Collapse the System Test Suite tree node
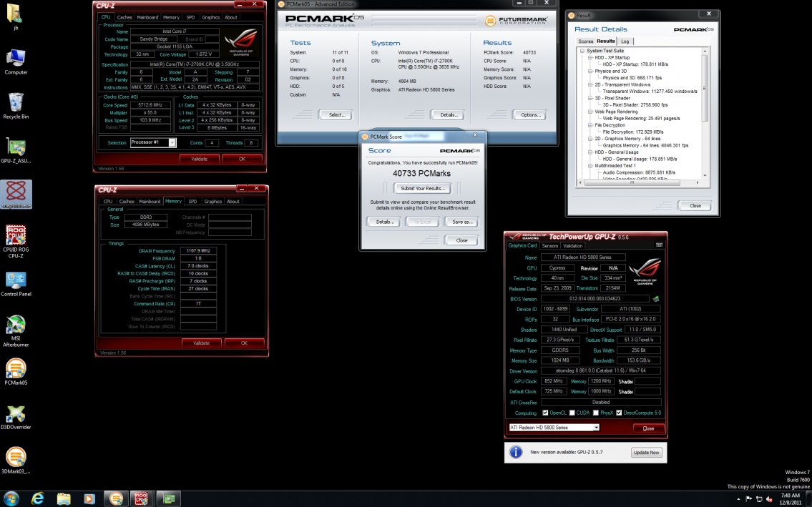This screenshot has height=507, width=812. tap(582, 51)
